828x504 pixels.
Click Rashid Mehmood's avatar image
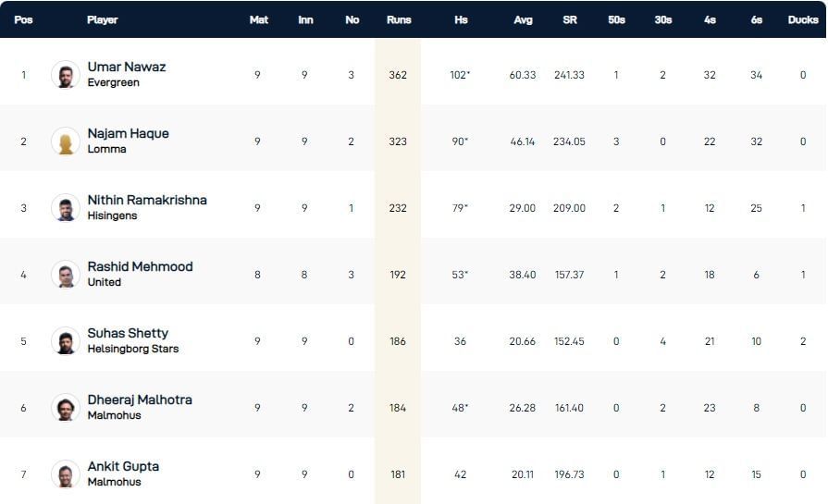(x=66, y=275)
